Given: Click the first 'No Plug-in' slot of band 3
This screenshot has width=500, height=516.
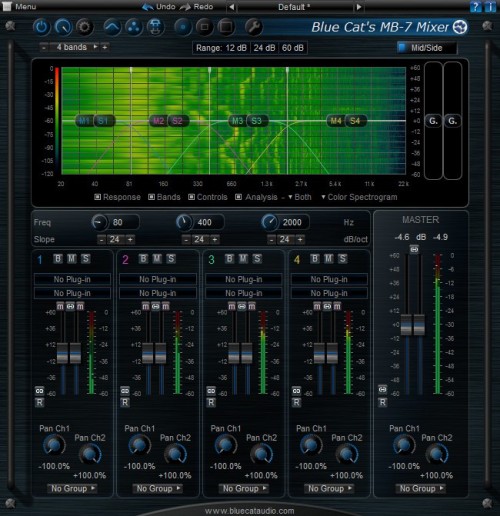Looking at the screenshot, I should coord(244,279).
